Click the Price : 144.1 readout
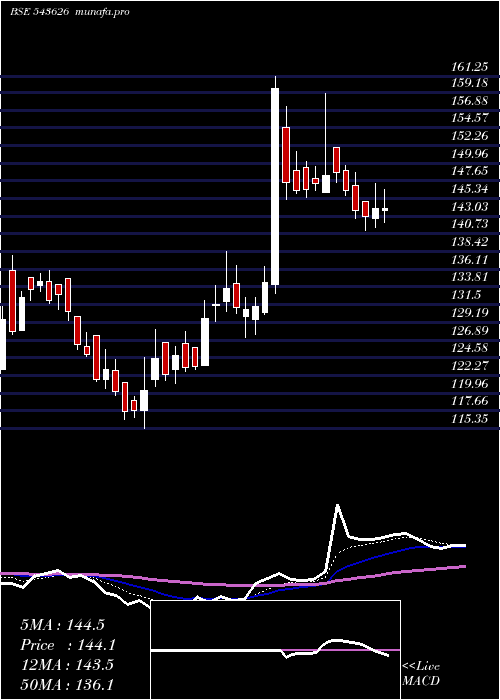 (x=68, y=645)
